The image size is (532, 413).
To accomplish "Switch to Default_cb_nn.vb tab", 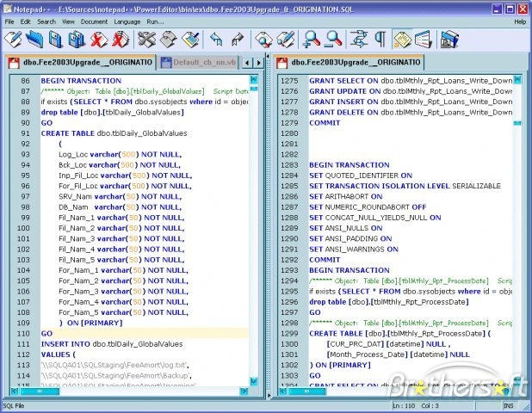I will (x=199, y=63).
